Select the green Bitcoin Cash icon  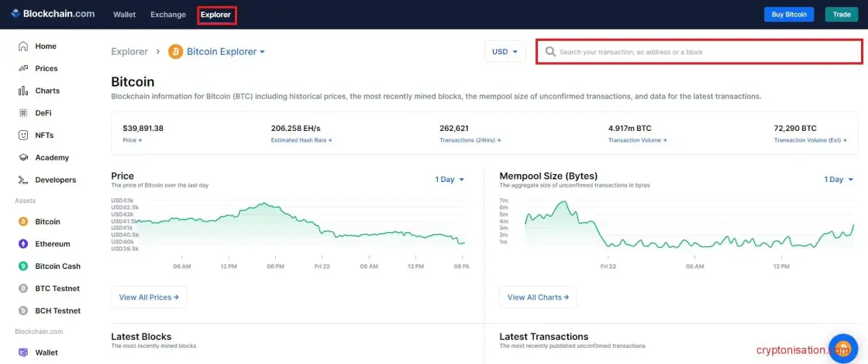tap(23, 266)
